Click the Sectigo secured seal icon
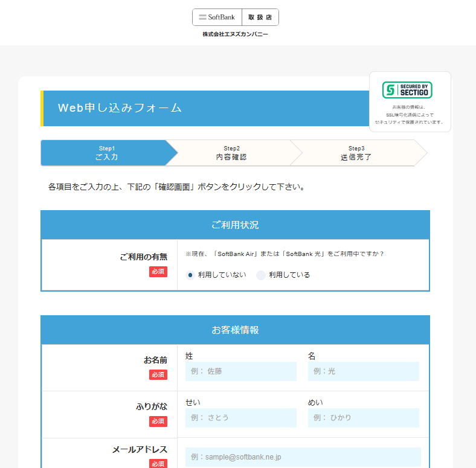Screen dimensions: 476x468 click(x=407, y=90)
